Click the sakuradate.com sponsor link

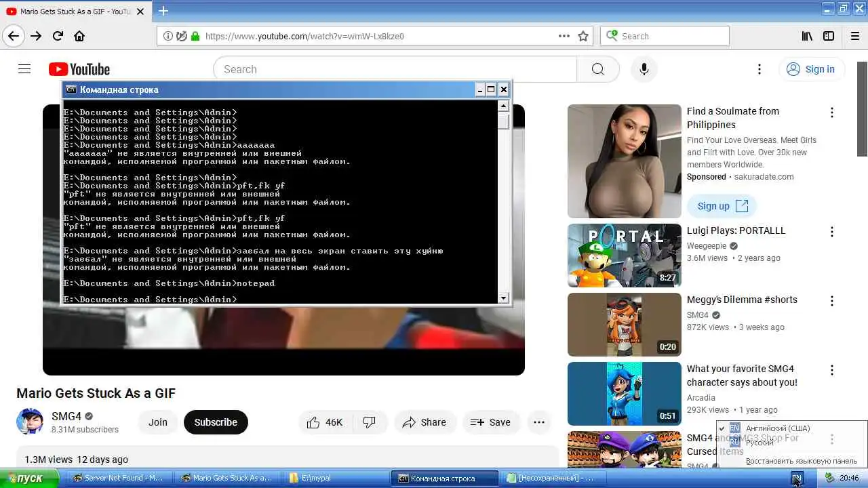click(x=764, y=177)
